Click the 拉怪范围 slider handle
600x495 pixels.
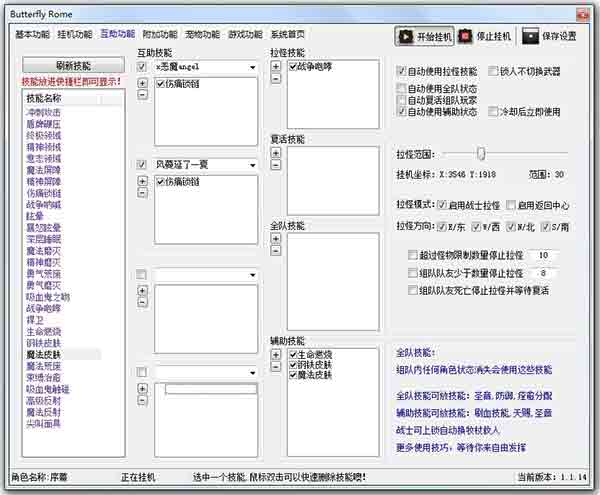[x=481, y=153]
